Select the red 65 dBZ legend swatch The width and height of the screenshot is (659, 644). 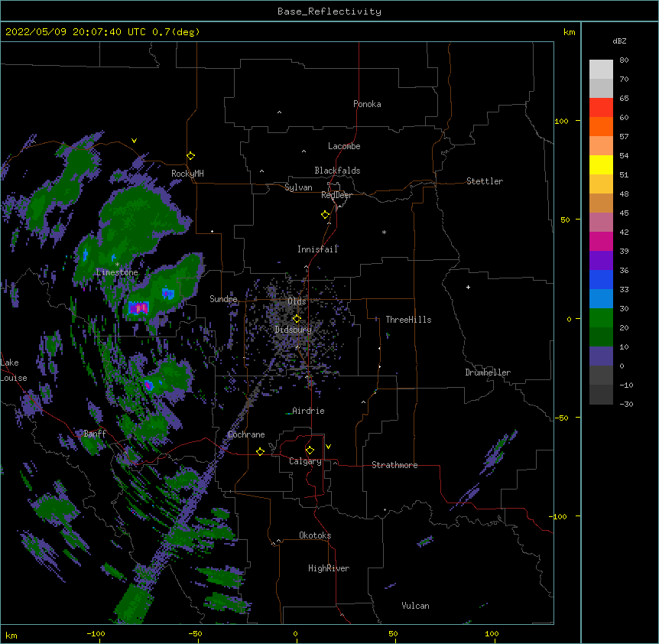pyautogui.click(x=601, y=107)
